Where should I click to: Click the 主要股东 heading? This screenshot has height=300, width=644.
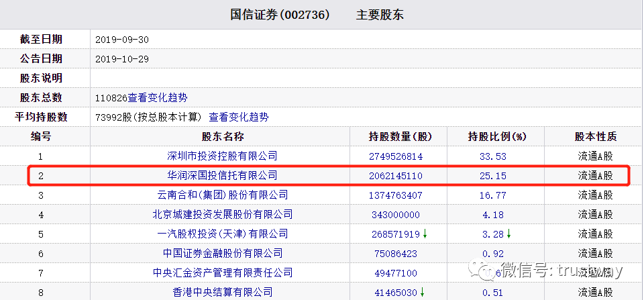coord(380,15)
